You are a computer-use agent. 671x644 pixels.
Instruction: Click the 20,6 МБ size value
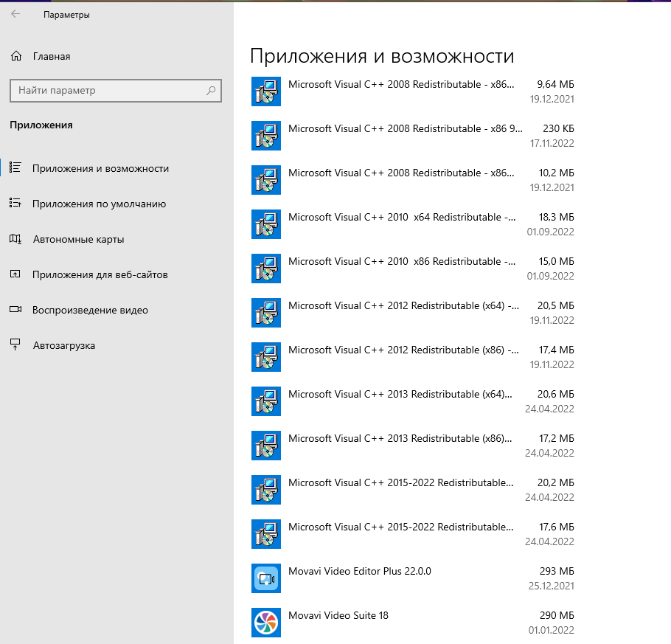pyautogui.click(x=556, y=394)
